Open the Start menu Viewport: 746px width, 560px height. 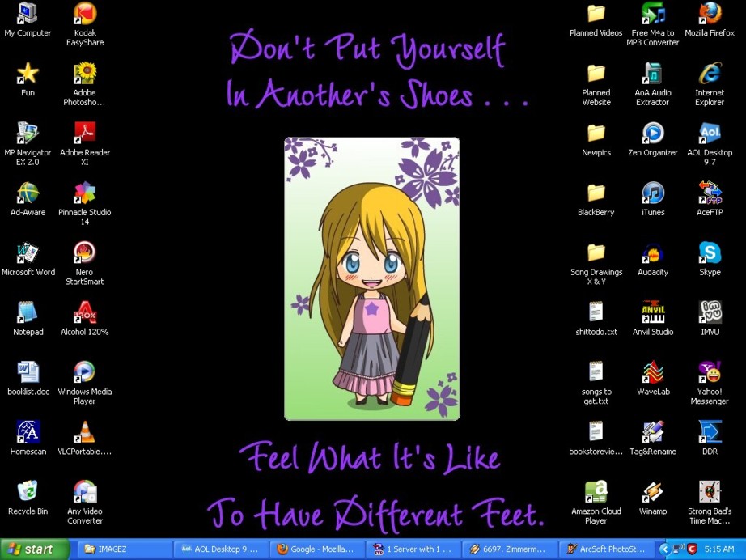pyautogui.click(x=31, y=549)
